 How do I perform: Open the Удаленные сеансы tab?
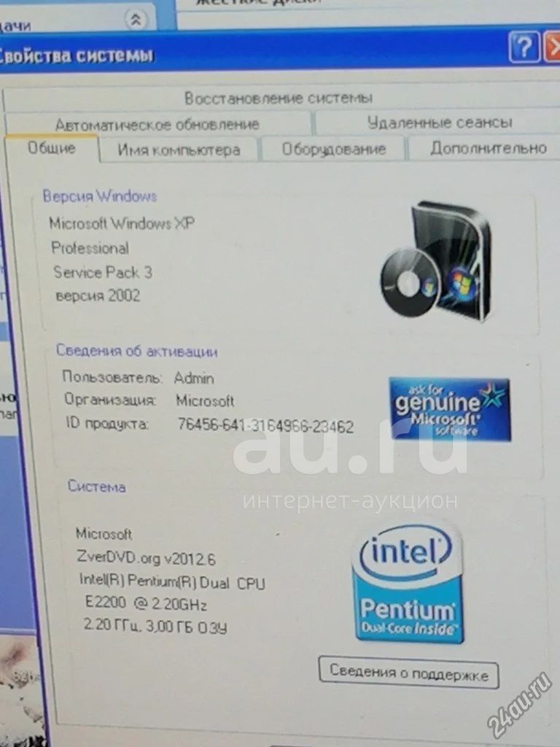[439, 123]
